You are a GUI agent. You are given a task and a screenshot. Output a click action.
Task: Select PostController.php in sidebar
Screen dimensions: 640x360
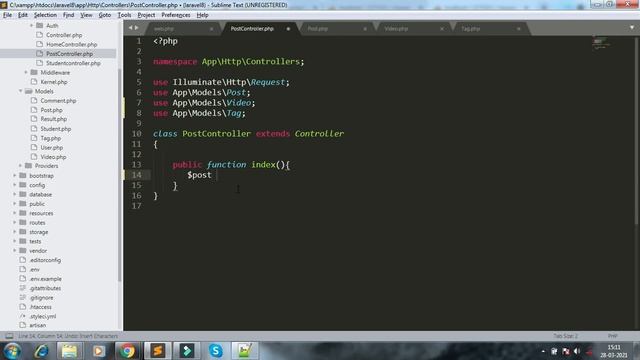click(x=69, y=54)
